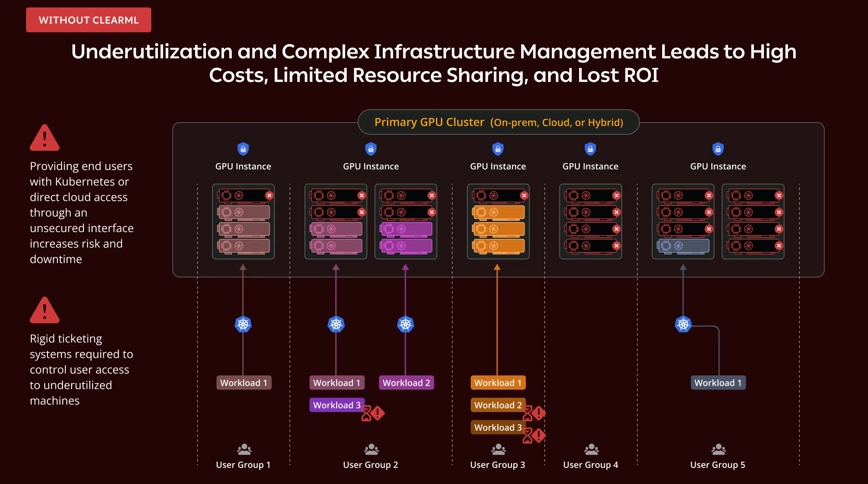Click the Primary GPU Cluster title pill
Viewport: 868px width, 484px height.
click(x=498, y=122)
